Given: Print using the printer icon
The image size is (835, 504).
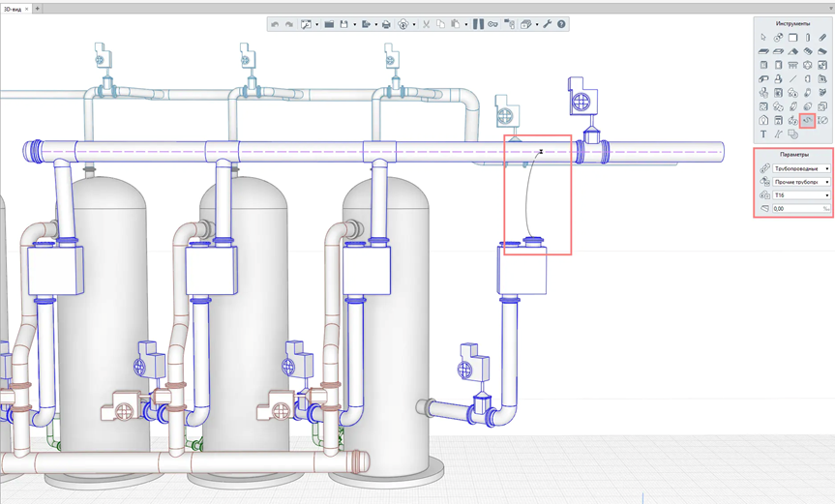Looking at the screenshot, I should click(386, 24).
